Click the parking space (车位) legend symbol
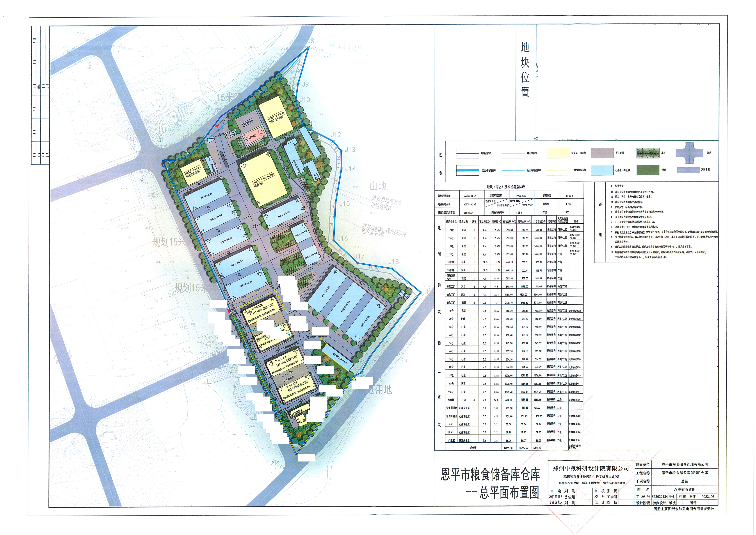This screenshot has height=535, width=756. click(648, 153)
